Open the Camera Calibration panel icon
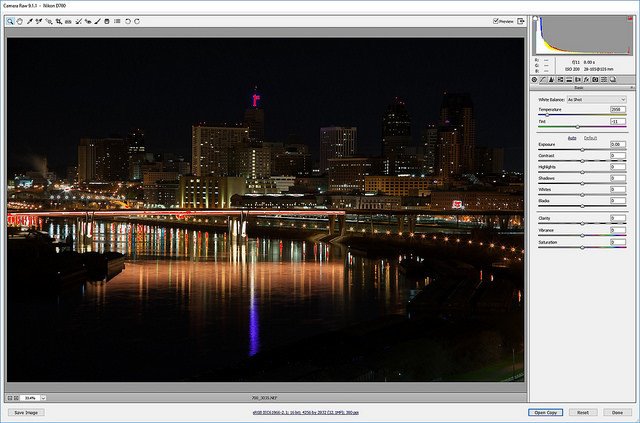Viewport: 640px width, 423px height. (596, 79)
